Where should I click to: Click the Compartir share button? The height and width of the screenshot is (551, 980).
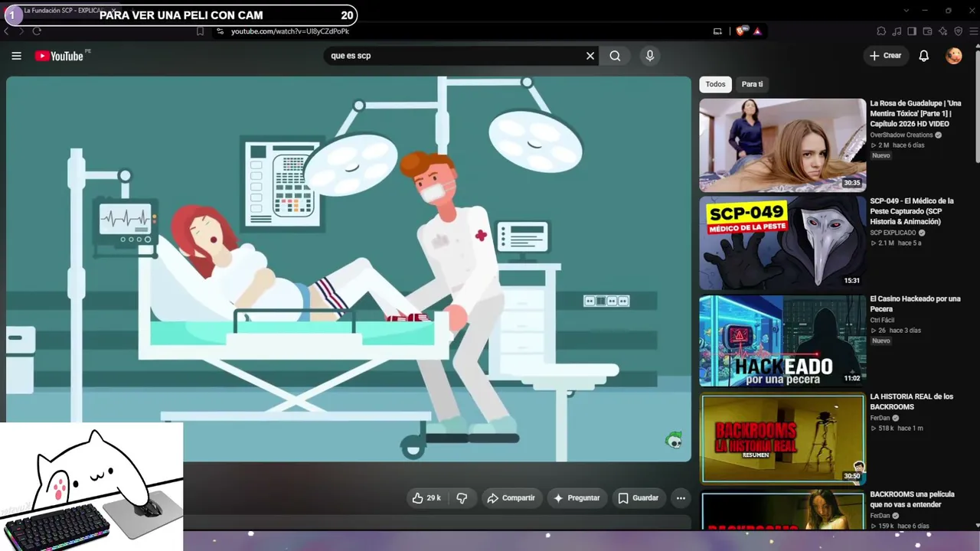pyautogui.click(x=511, y=498)
